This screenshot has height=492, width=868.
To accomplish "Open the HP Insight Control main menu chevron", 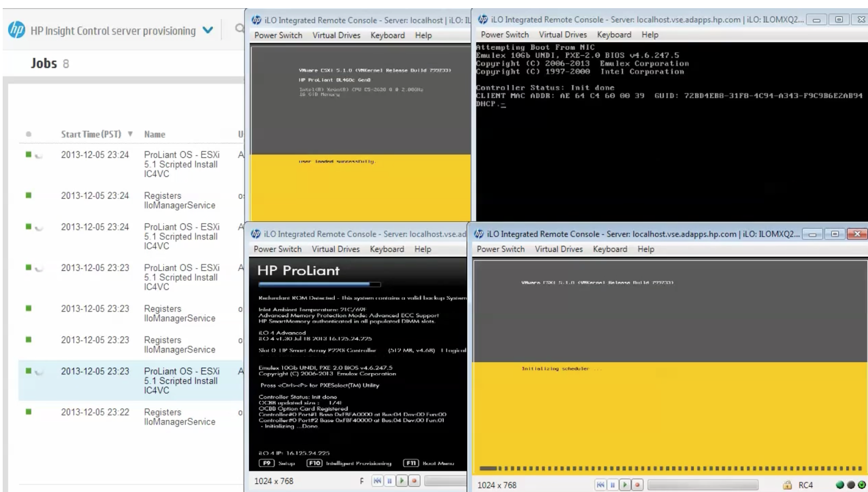I will [x=208, y=30].
